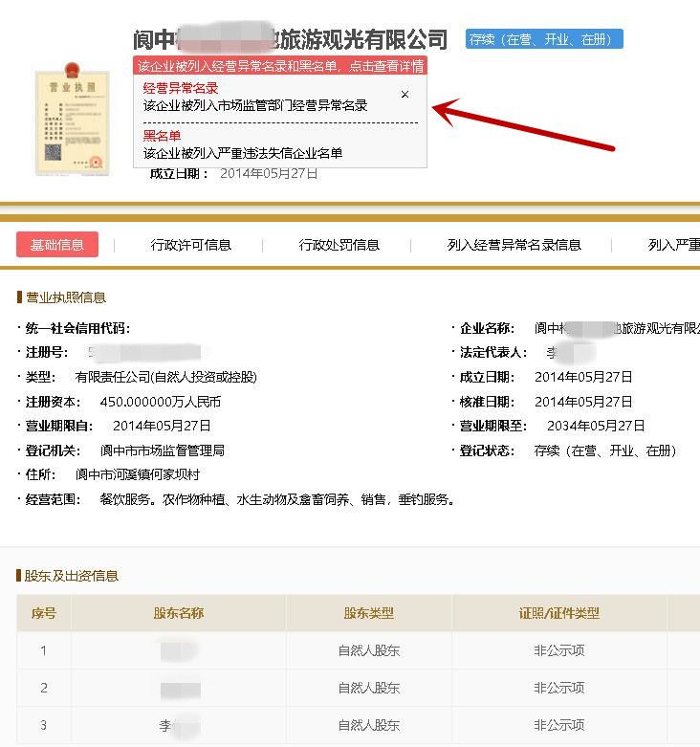700x747 pixels.
Task: Click the 黑名单 heading in the popup
Action: [162, 136]
